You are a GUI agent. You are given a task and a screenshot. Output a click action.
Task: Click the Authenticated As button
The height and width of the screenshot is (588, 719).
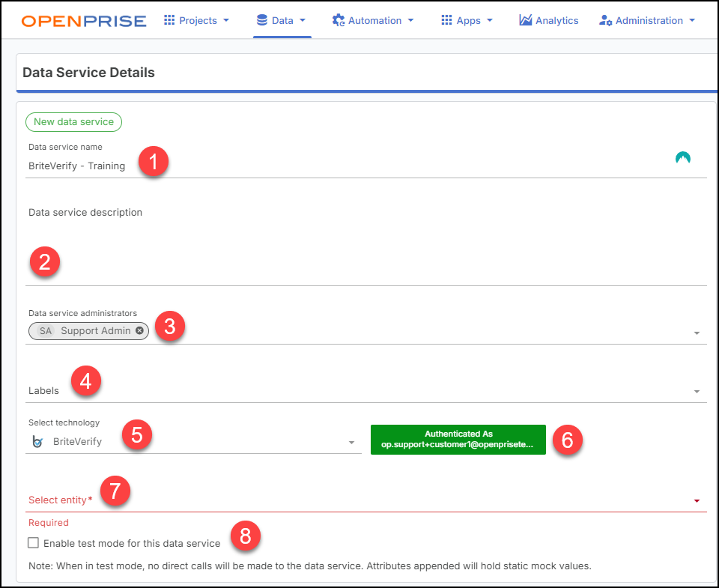458,440
